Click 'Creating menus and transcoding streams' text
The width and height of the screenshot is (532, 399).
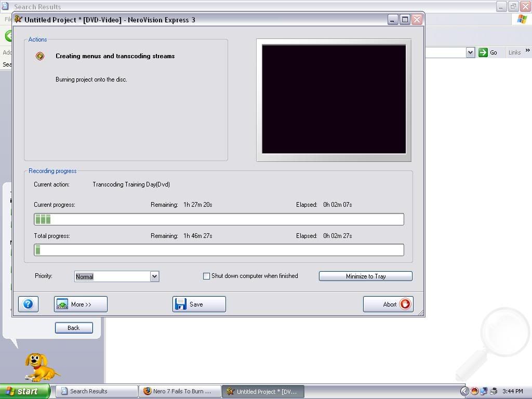115,56
